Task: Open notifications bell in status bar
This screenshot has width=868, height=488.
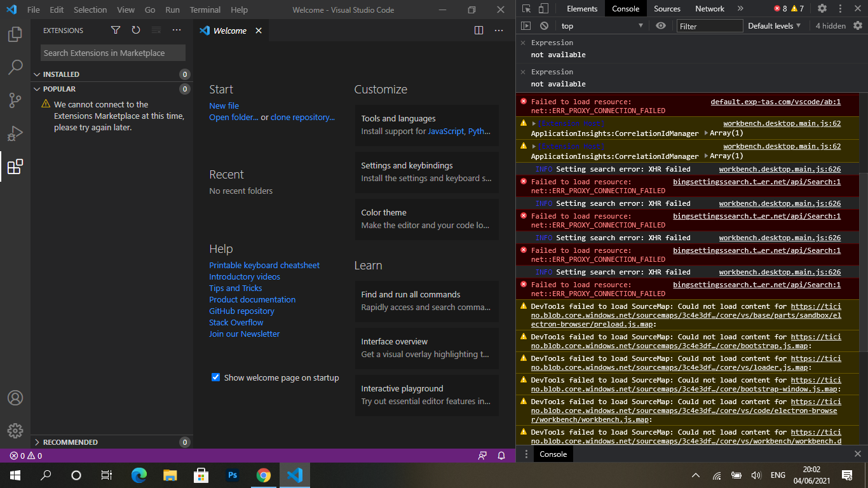Action: pos(501,456)
